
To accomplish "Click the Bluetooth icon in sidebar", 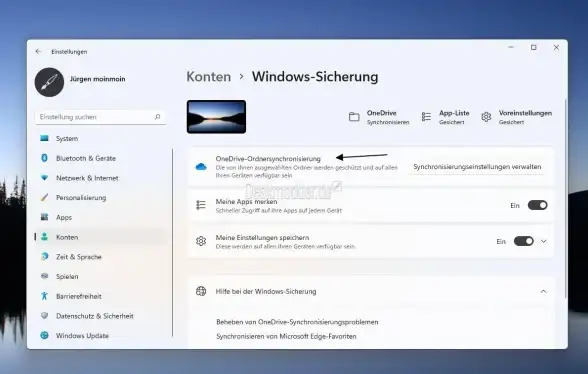I will [44, 158].
